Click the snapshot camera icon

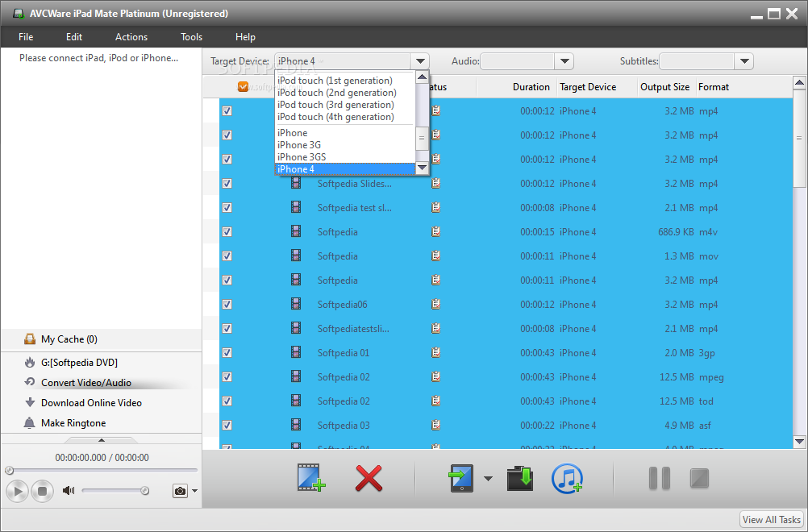tap(180, 491)
